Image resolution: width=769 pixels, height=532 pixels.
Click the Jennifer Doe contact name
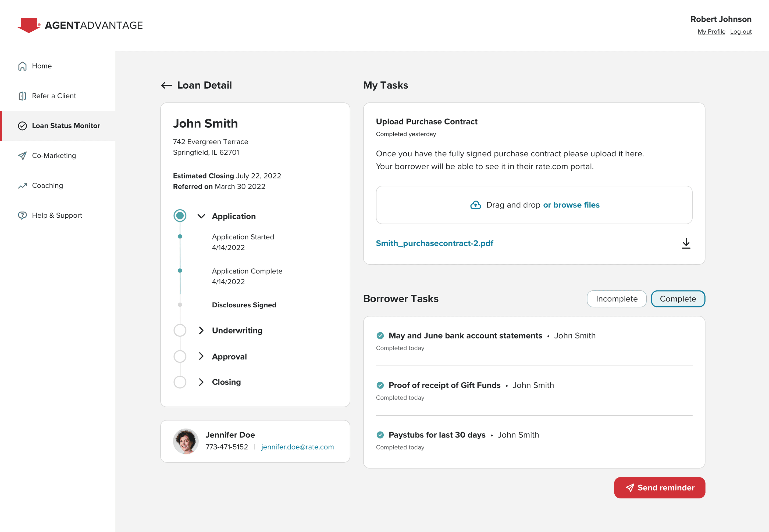tap(230, 435)
